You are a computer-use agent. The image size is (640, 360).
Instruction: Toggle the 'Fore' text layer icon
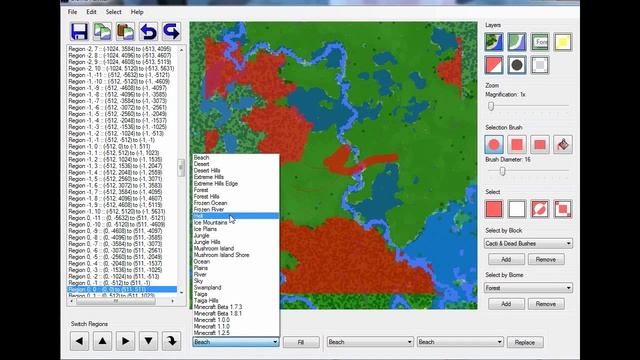tap(540, 42)
